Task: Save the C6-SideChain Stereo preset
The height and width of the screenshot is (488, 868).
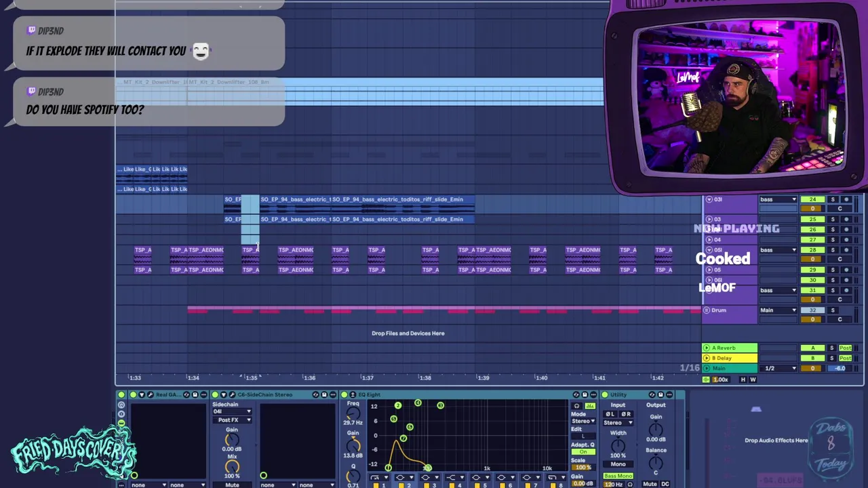Action: [324, 394]
